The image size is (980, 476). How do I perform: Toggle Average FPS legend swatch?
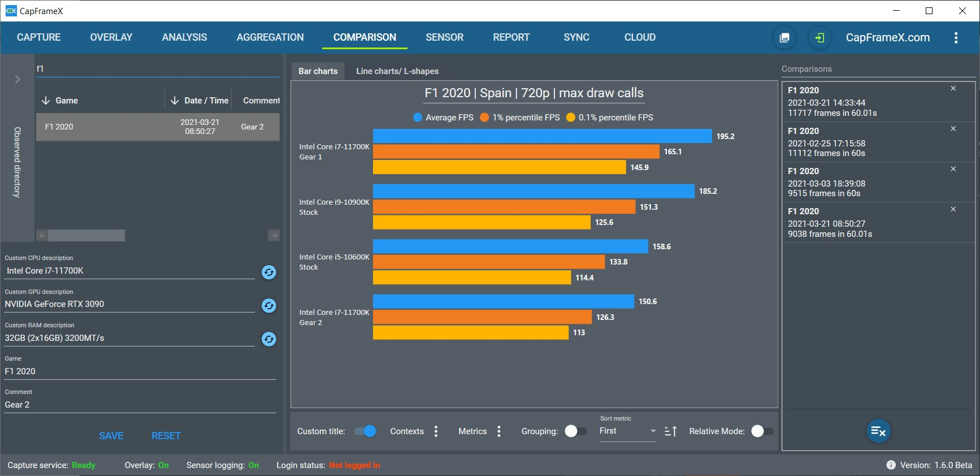[418, 118]
